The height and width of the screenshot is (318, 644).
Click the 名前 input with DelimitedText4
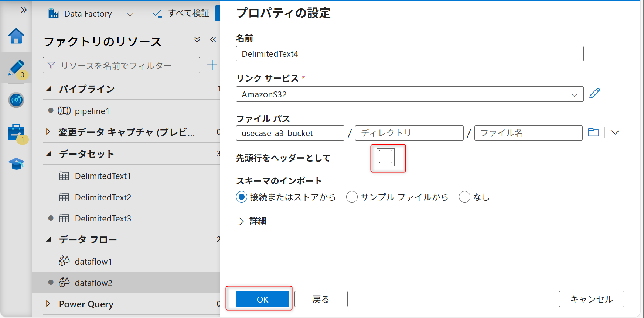pyautogui.click(x=410, y=54)
